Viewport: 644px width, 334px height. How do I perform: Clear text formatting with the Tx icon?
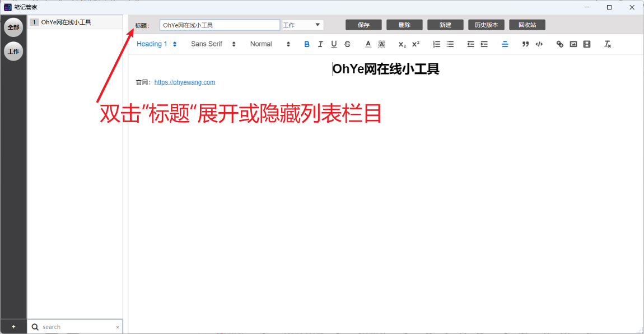(x=607, y=44)
